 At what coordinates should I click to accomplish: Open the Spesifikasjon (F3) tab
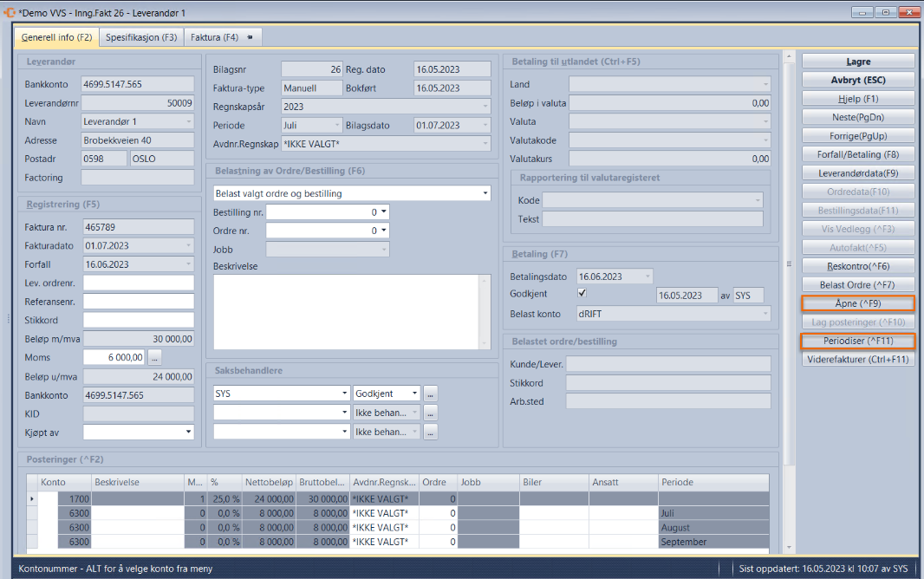(141, 37)
